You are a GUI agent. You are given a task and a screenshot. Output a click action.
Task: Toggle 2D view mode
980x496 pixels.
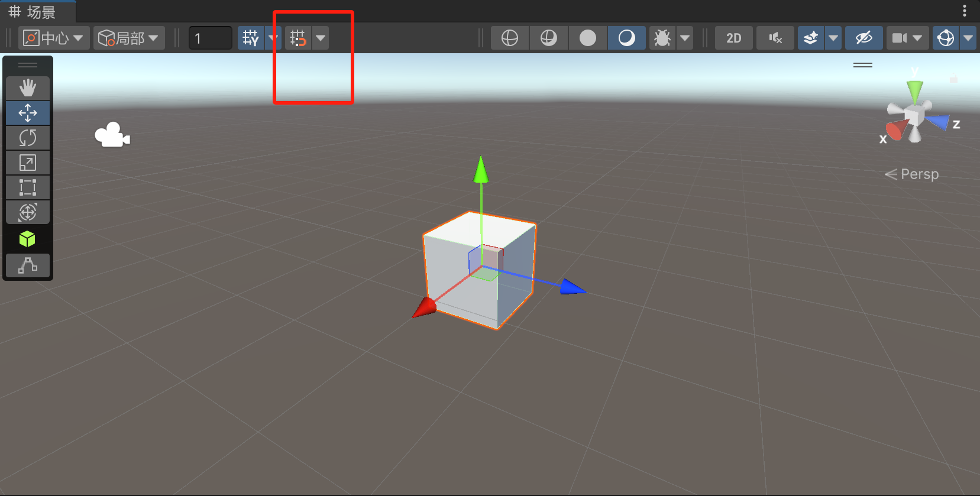734,38
